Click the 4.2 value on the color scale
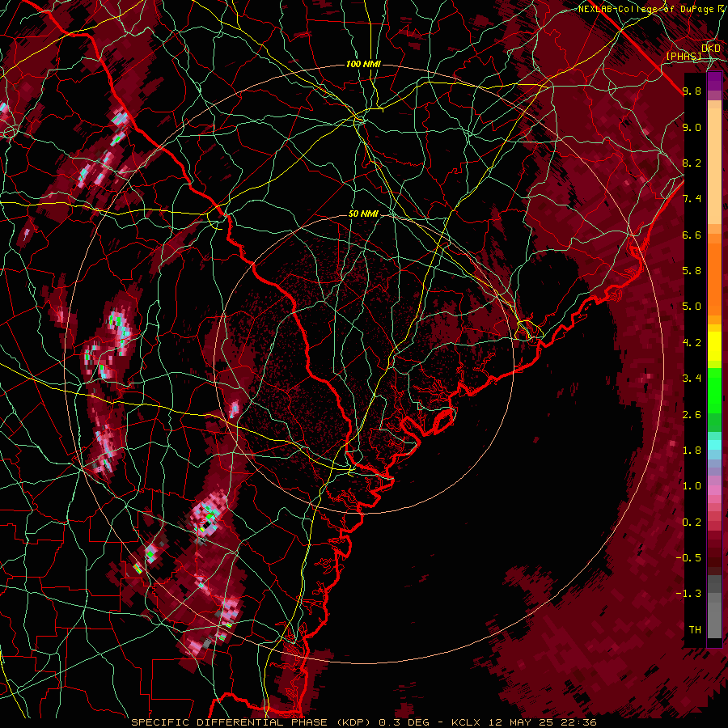 pyautogui.click(x=692, y=343)
